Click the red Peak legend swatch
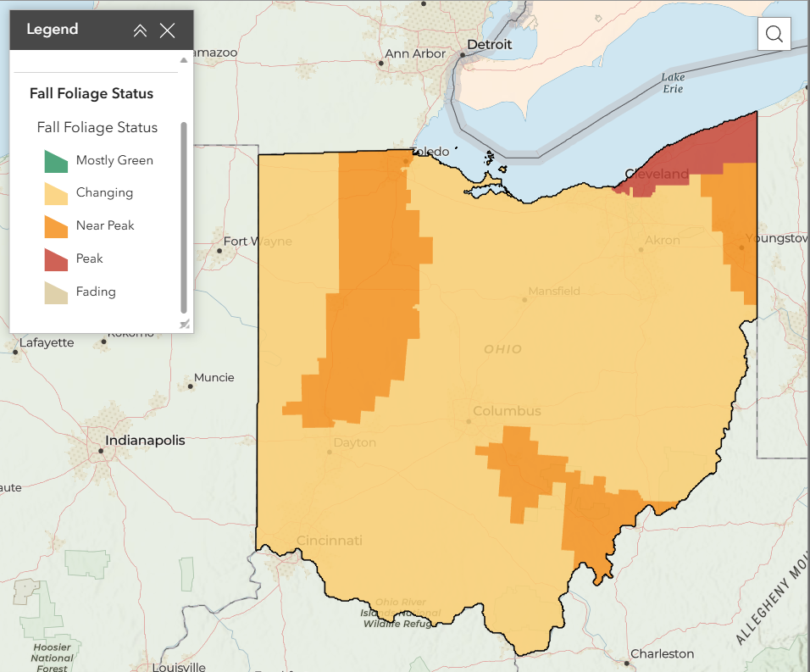Image resolution: width=810 pixels, height=672 pixels. click(x=56, y=259)
